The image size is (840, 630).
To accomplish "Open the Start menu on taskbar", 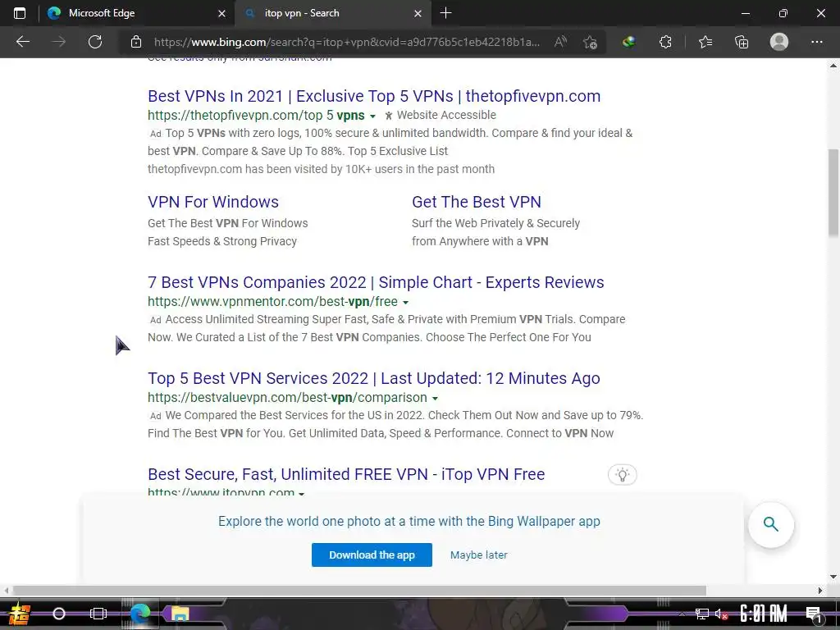I will 19,614.
